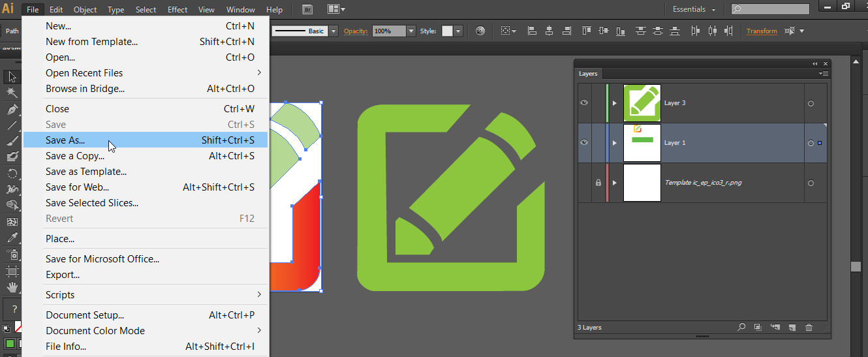Click Horizontal Distribute Left icon
Screen dimensions: 868x357
pyautogui.click(x=696, y=31)
